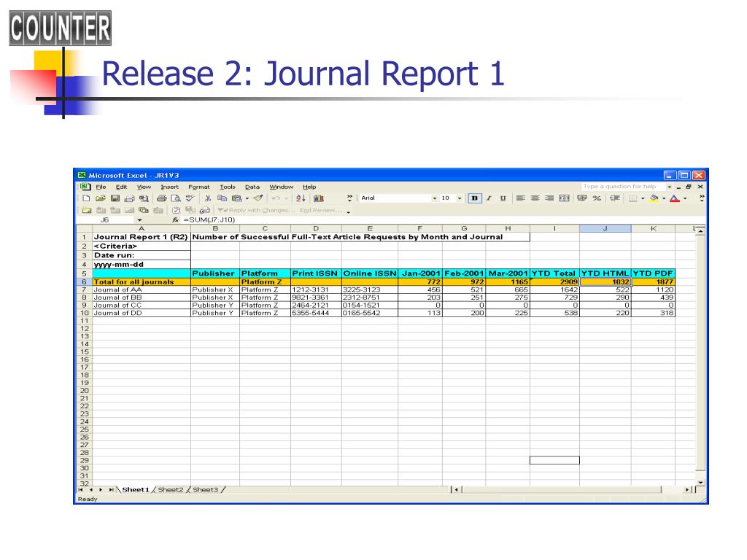Click the Excel workbook icon beside File menu

[85, 187]
